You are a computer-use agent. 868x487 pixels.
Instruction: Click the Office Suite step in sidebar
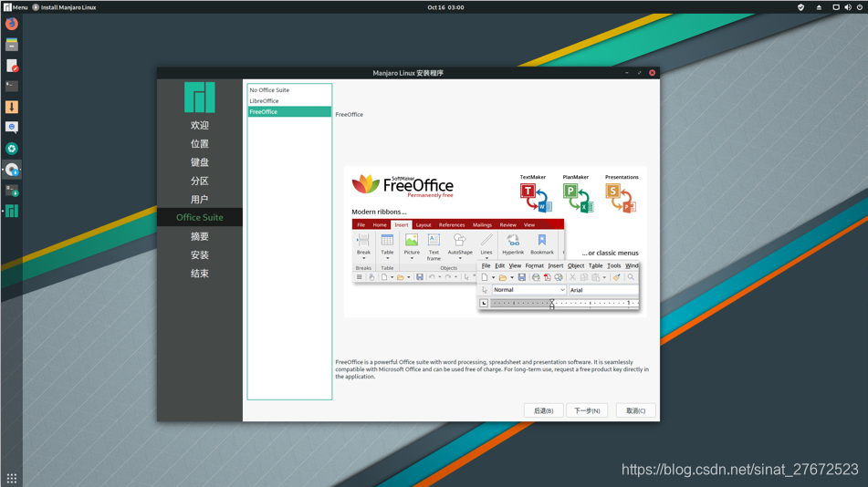[200, 217]
